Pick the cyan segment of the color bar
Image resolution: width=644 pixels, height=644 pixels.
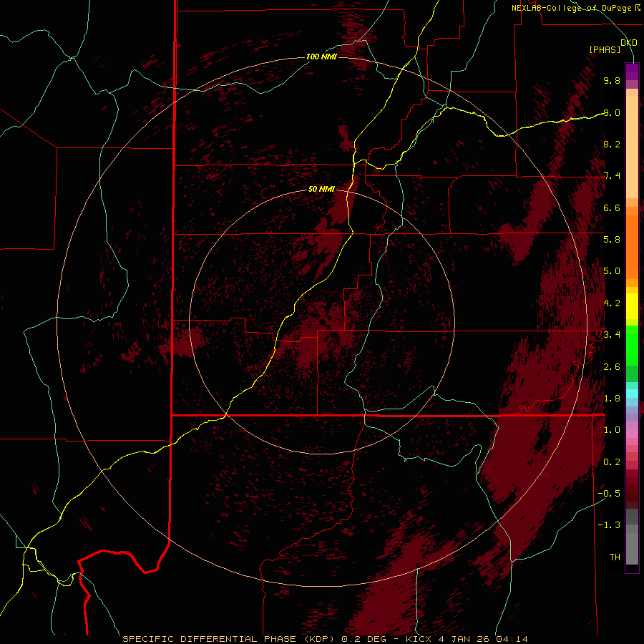(x=632, y=394)
